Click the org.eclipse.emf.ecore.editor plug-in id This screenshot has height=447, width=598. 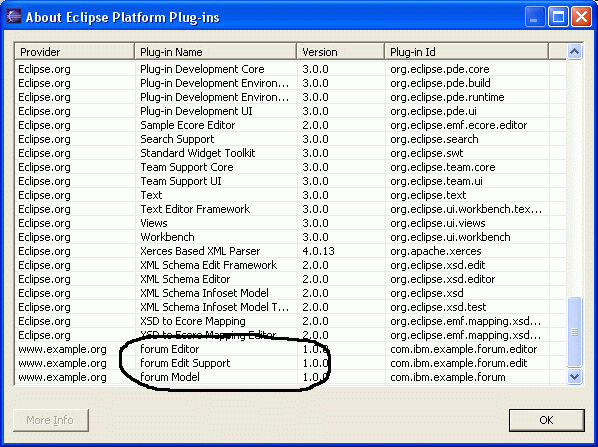458,125
